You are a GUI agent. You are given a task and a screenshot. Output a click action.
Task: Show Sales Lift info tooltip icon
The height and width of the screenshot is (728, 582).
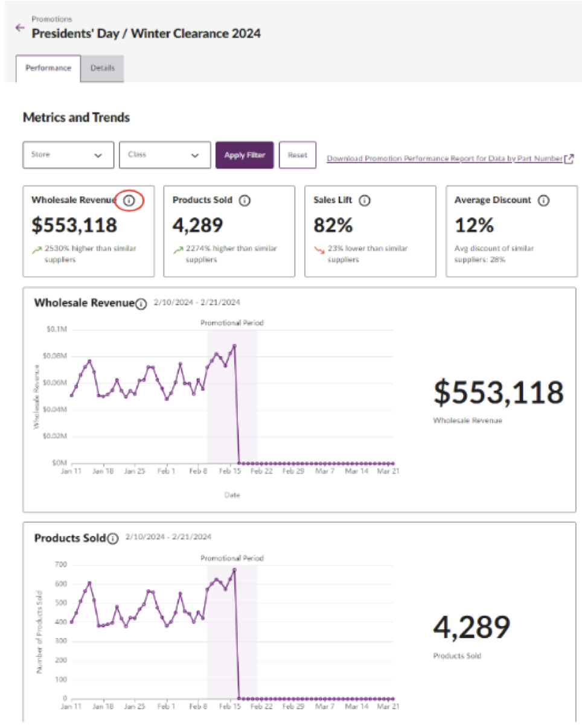pos(366,200)
